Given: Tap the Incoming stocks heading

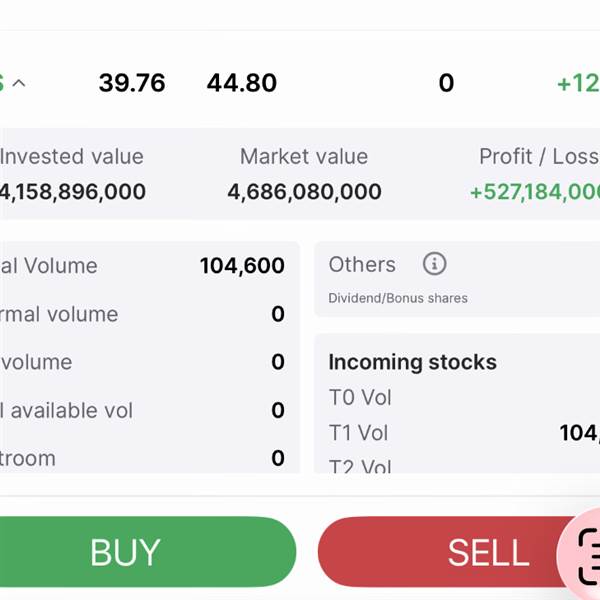Looking at the screenshot, I should pyautogui.click(x=412, y=362).
